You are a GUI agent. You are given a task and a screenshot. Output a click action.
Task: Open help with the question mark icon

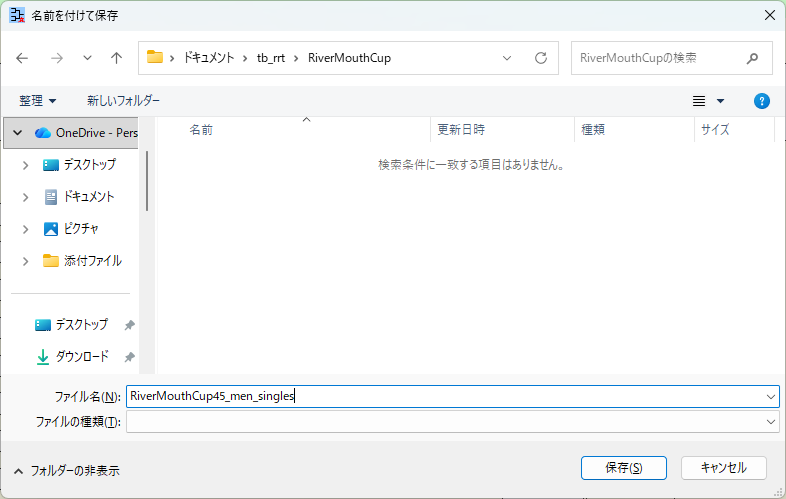tap(761, 101)
